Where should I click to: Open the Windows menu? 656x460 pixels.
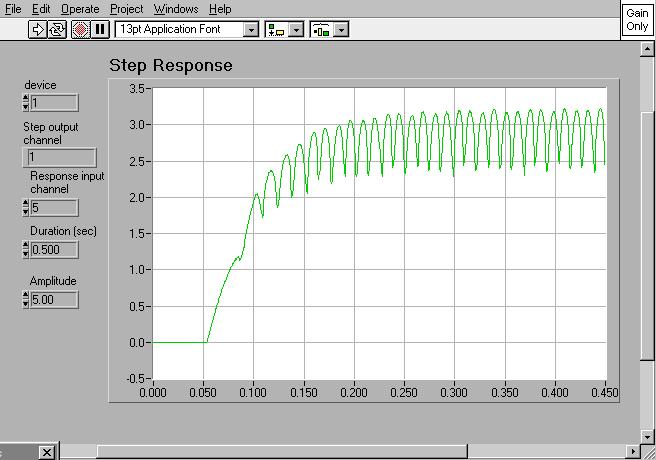click(x=176, y=9)
